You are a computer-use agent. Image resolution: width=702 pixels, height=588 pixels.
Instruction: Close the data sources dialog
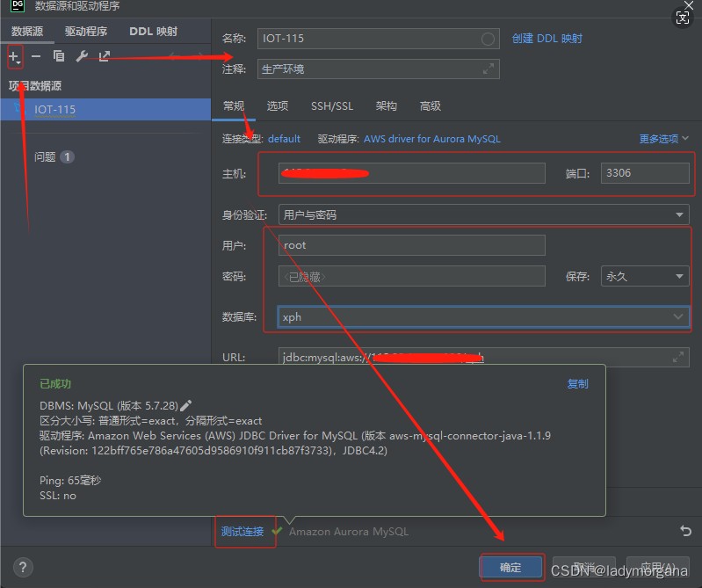coord(689,5)
